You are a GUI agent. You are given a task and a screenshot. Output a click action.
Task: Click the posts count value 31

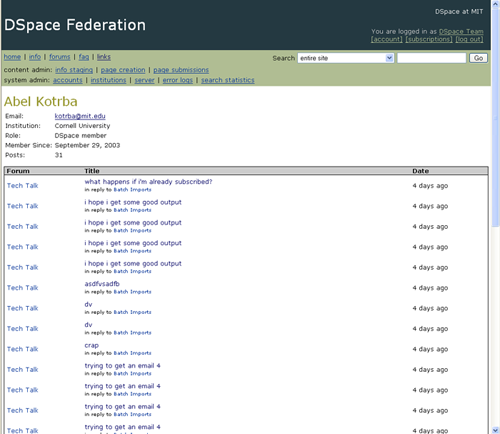tap(59, 155)
